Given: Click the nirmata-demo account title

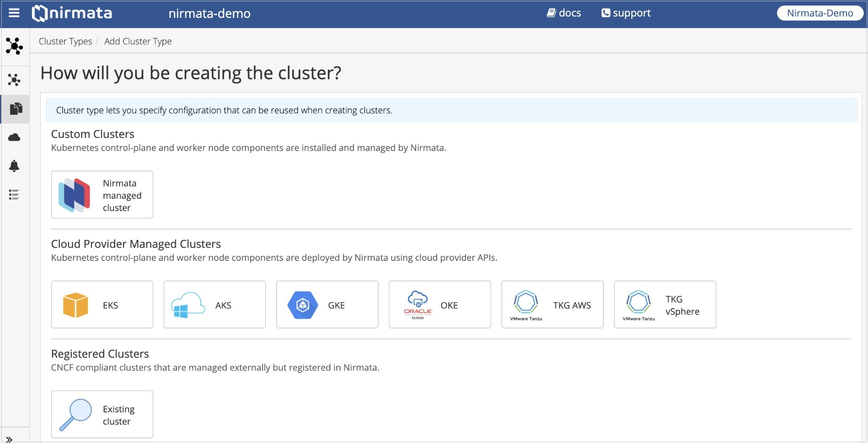Looking at the screenshot, I should coord(209,13).
